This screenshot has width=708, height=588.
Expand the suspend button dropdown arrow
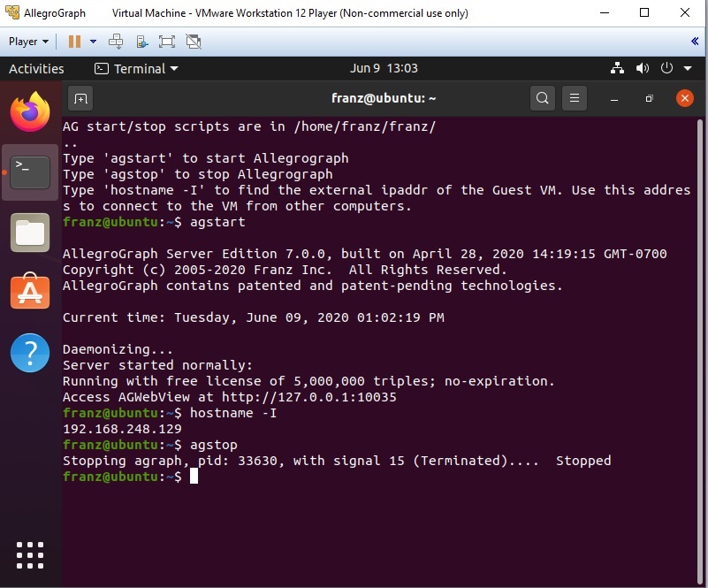coord(94,41)
